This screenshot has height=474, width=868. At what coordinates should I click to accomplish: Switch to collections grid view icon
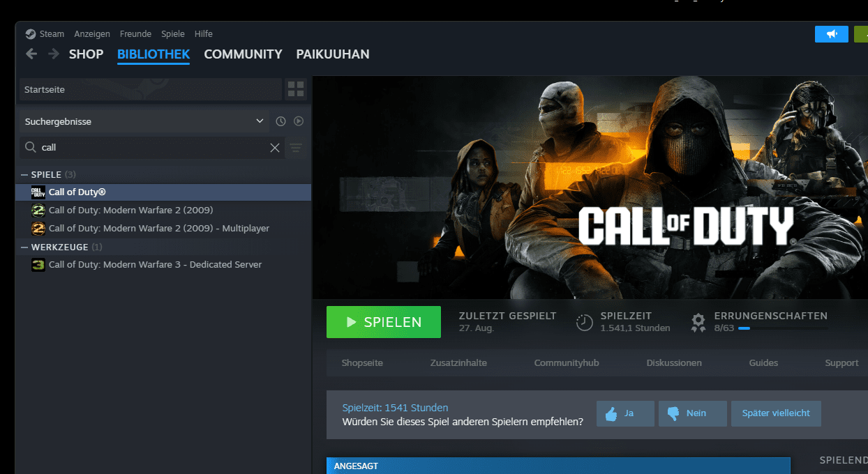pyautogui.click(x=297, y=89)
